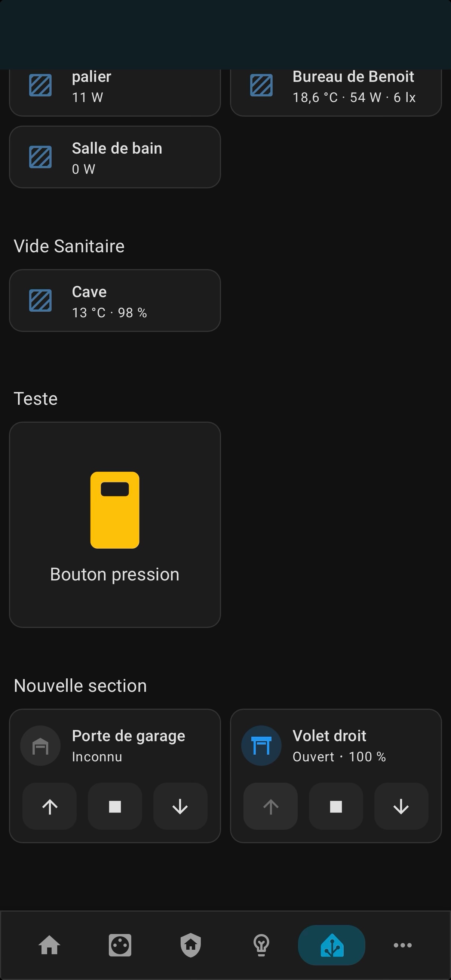Screen dimensions: 451x980
Task: Switch to the outlet/energy tab
Action: pos(120,945)
